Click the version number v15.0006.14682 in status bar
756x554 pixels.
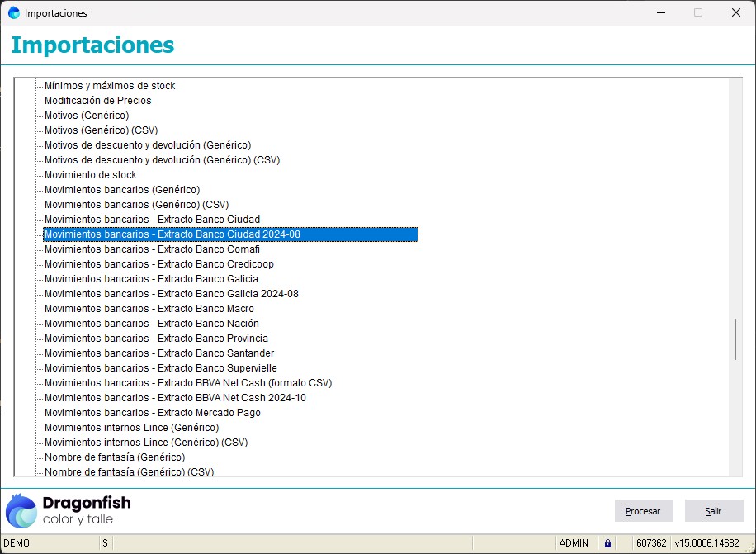[706, 543]
